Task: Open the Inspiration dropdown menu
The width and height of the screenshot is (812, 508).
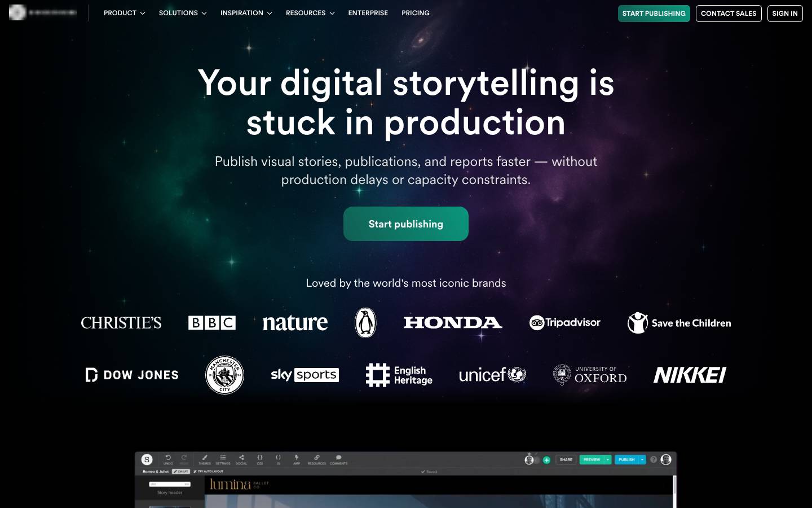Action: (x=246, y=13)
